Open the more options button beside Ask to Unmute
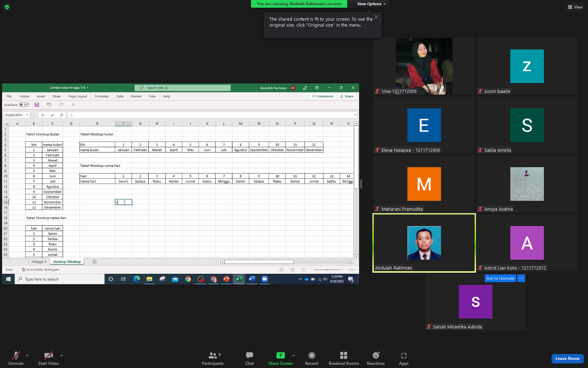This screenshot has width=588, height=368. (x=521, y=278)
